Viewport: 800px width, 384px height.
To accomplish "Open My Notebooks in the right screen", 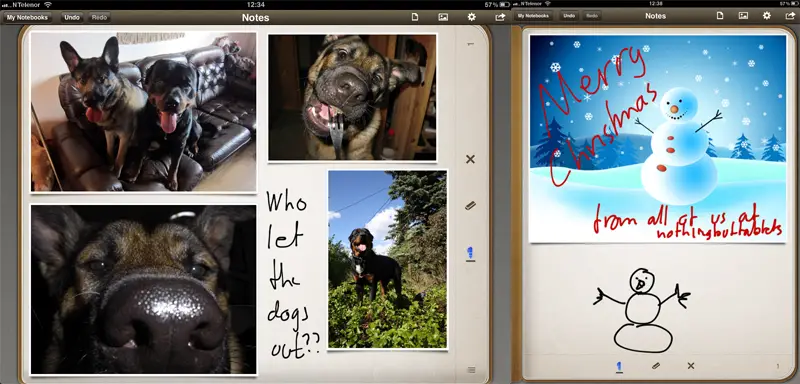I will (533, 16).
